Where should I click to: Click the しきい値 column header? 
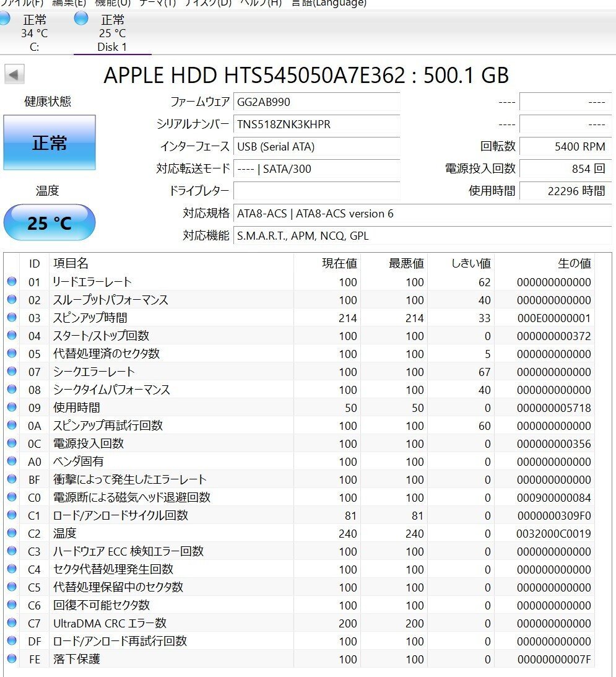pos(471,263)
